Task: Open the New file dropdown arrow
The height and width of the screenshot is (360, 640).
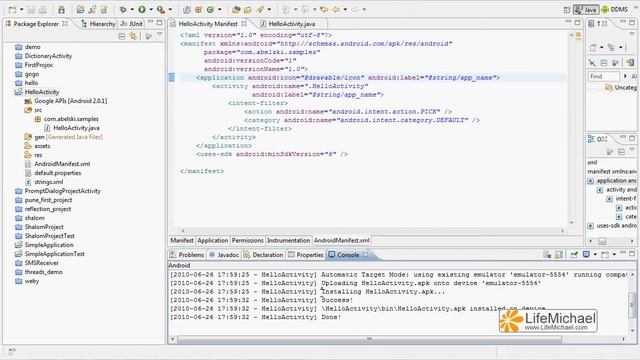Action: click(x=22, y=9)
